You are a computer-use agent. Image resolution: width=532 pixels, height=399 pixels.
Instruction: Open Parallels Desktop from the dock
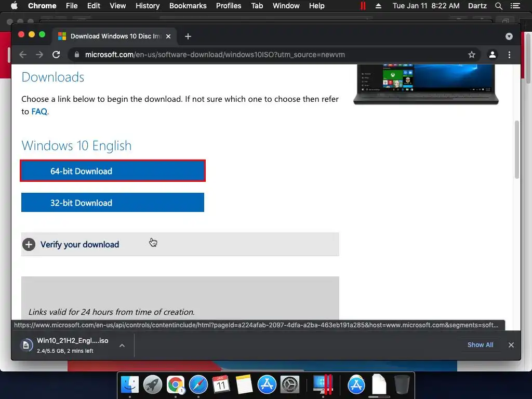point(323,384)
